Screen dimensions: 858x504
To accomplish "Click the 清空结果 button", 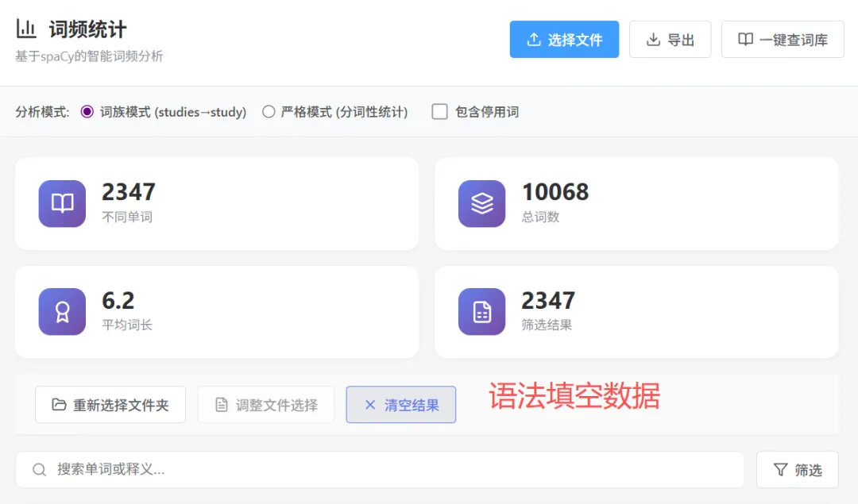I will [x=401, y=405].
